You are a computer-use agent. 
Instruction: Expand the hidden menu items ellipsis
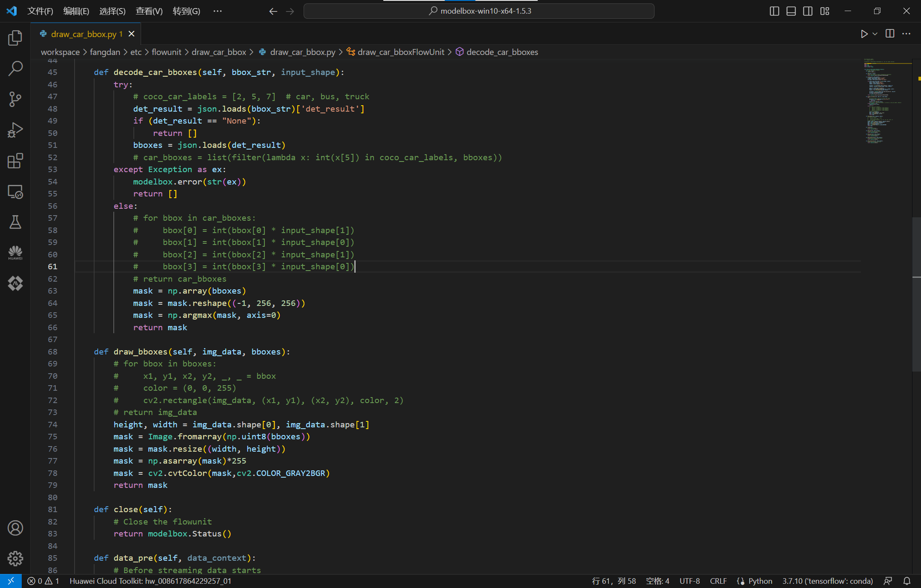(x=217, y=11)
